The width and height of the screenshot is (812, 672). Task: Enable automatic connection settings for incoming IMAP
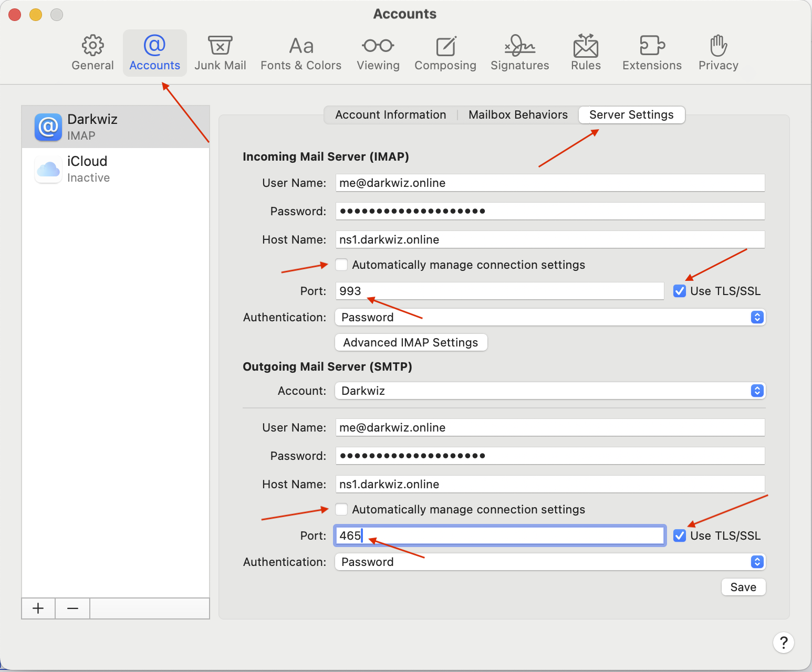click(341, 265)
